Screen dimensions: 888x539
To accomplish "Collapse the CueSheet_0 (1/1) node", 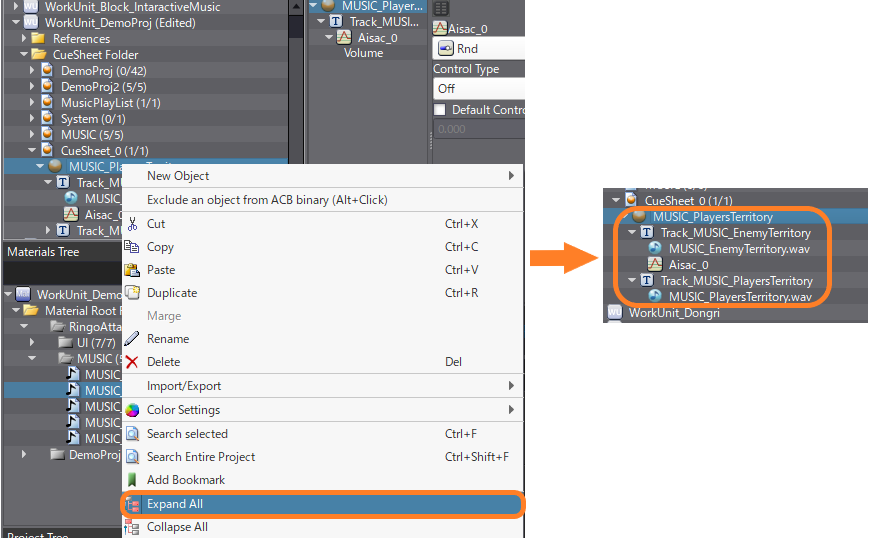I will click(32, 150).
